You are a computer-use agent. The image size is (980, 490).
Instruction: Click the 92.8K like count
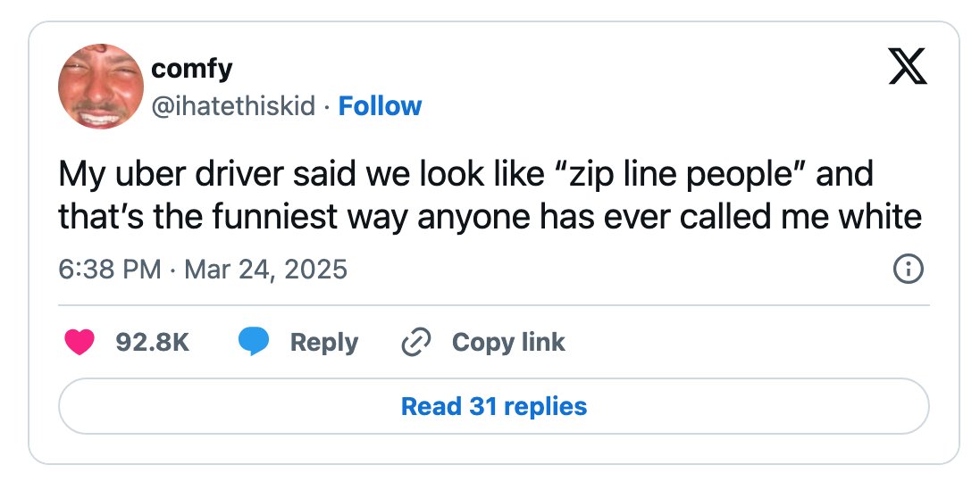pyautogui.click(x=153, y=342)
